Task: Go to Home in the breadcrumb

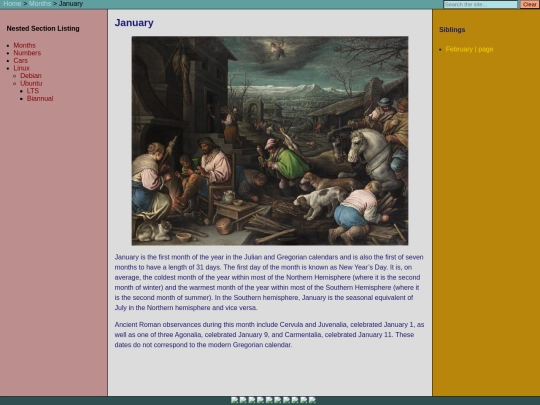Action: coord(12,4)
